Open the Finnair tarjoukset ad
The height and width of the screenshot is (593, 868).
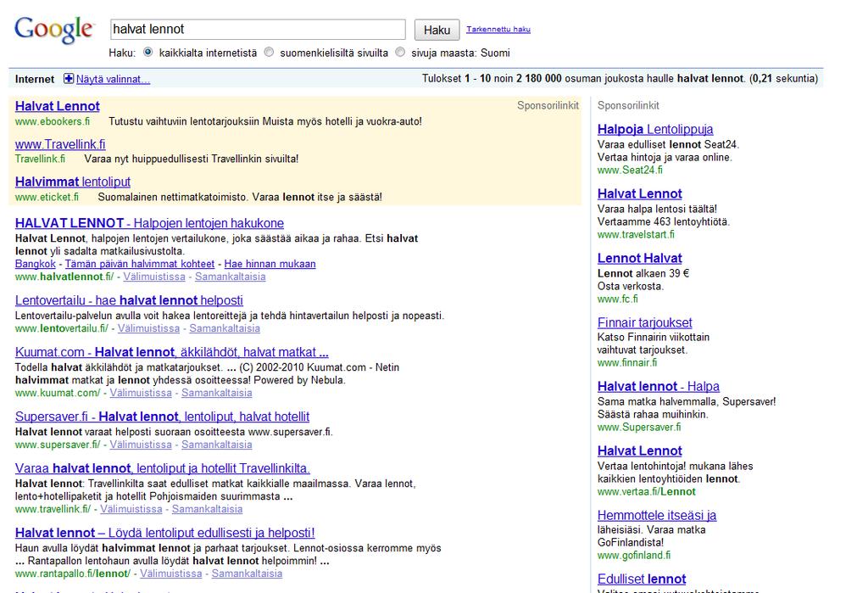click(645, 322)
